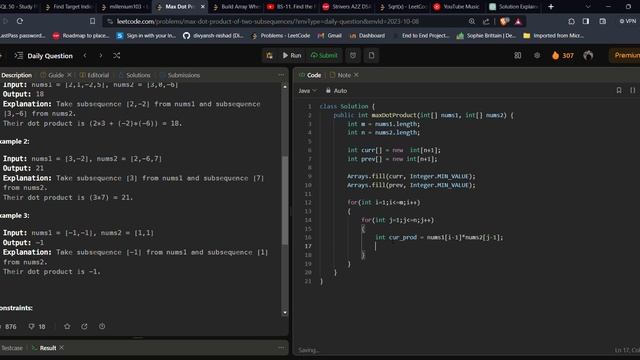The width and height of the screenshot is (640, 360).
Task: Open the profile avatar menu
Action: click(588, 56)
